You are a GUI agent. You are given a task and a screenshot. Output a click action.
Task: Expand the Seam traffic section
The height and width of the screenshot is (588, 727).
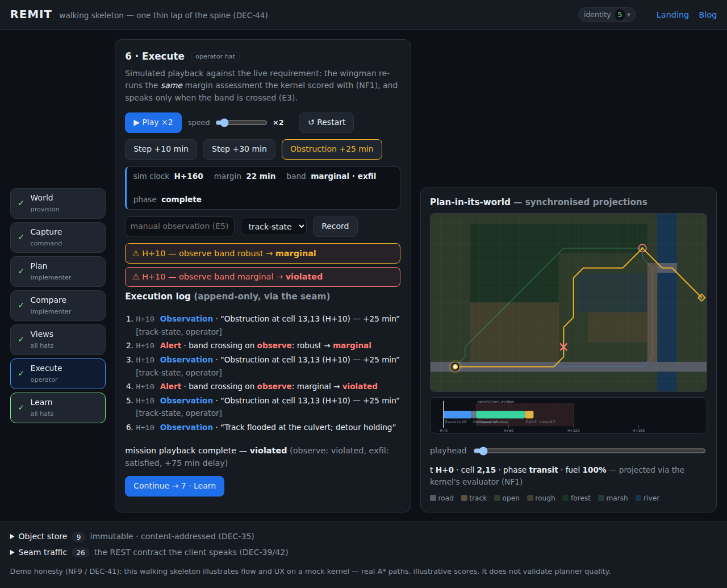click(x=39, y=552)
